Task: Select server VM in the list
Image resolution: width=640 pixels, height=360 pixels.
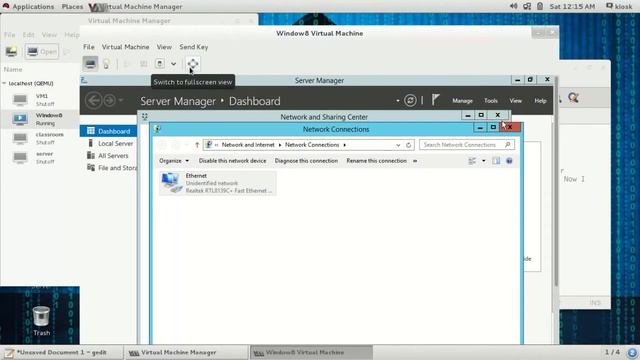Action: tap(40, 158)
